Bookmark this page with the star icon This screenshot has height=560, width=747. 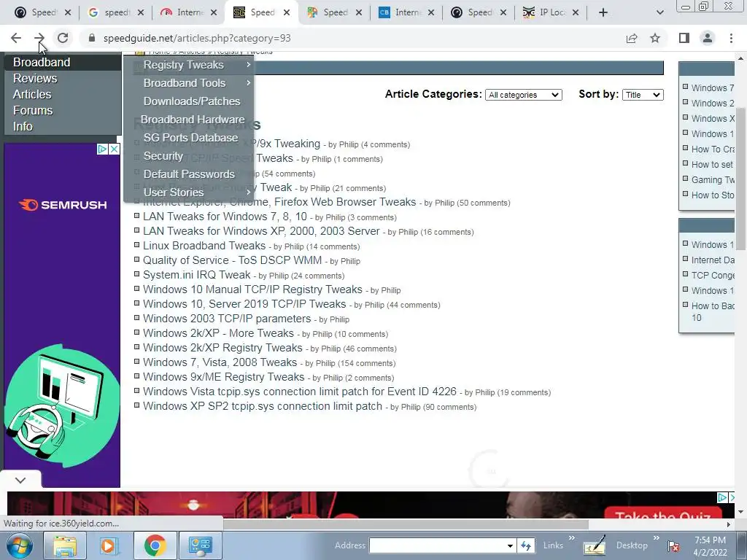(655, 38)
